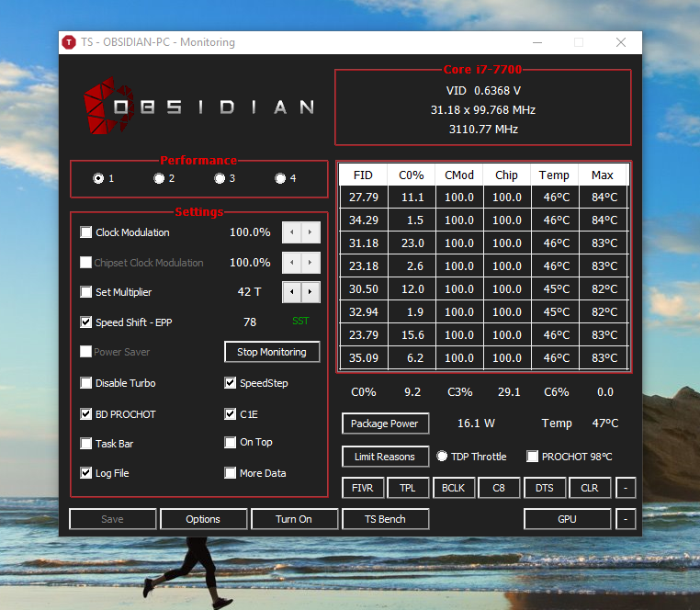
Task: Click 3110.77 MHz frequency readout
Action: [x=483, y=129]
